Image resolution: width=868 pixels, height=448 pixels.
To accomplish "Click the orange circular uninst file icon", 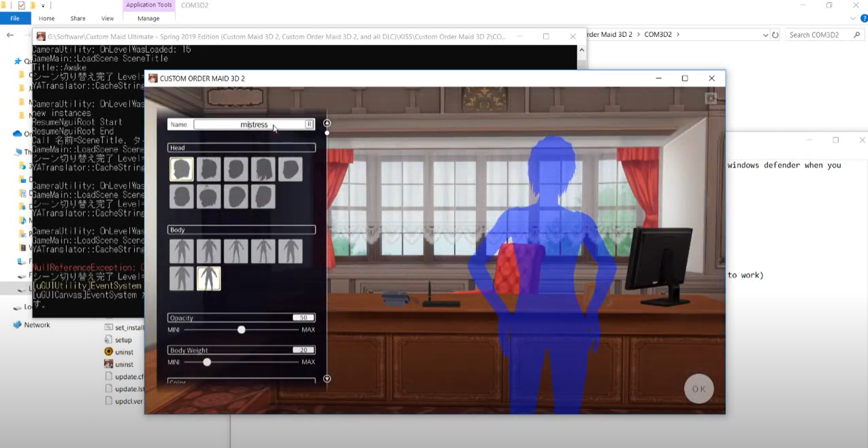I will pos(109,352).
